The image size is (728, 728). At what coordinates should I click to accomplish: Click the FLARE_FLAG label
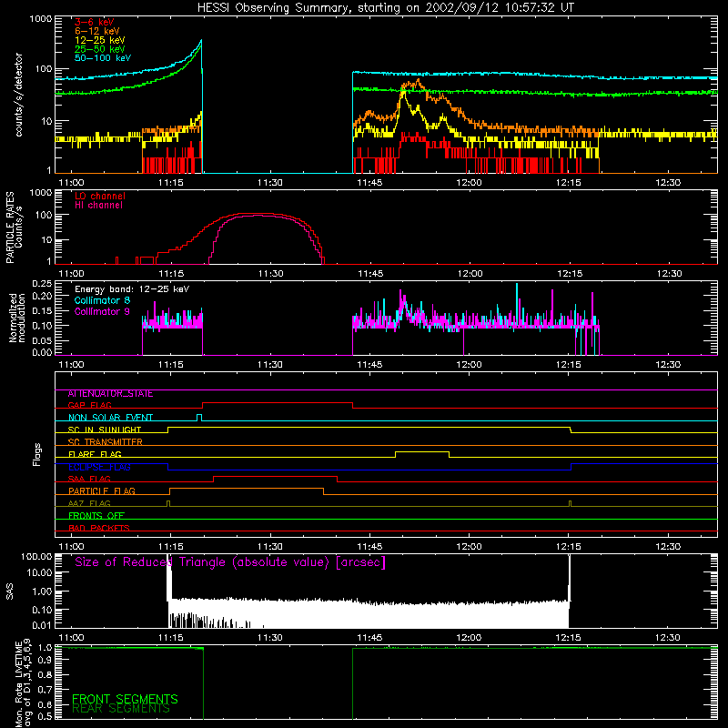click(x=95, y=454)
